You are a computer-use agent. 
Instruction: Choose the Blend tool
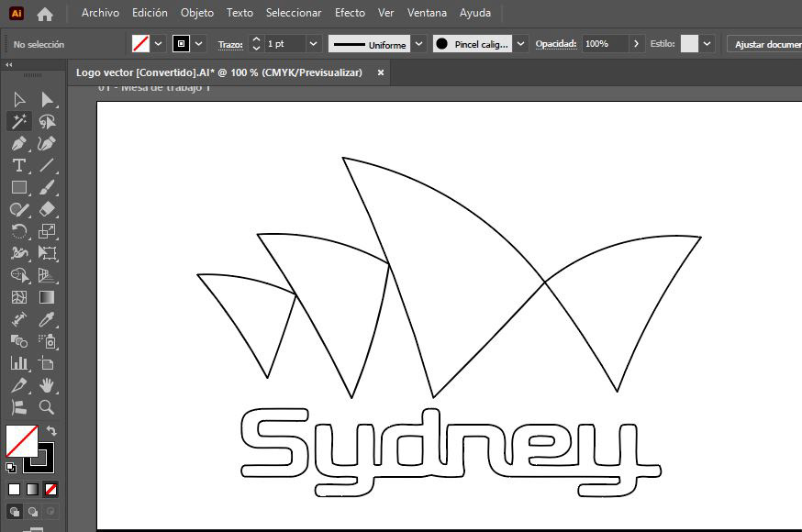tap(19, 341)
